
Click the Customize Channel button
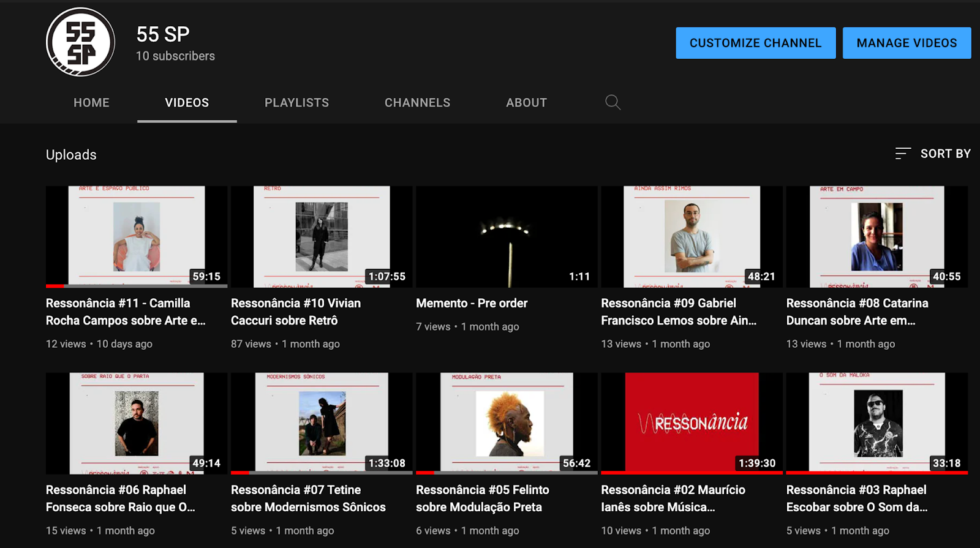click(x=756, y=43)
